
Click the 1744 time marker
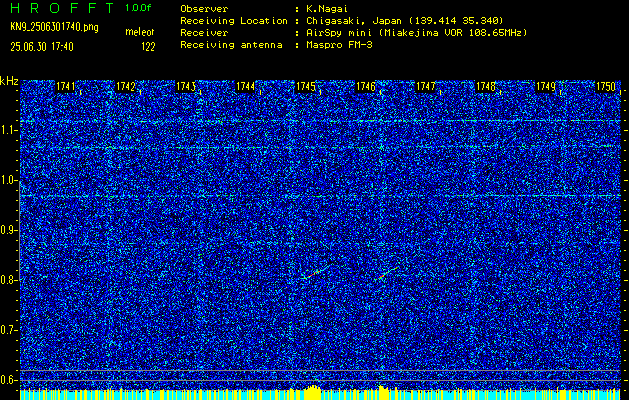click(246, 86)
